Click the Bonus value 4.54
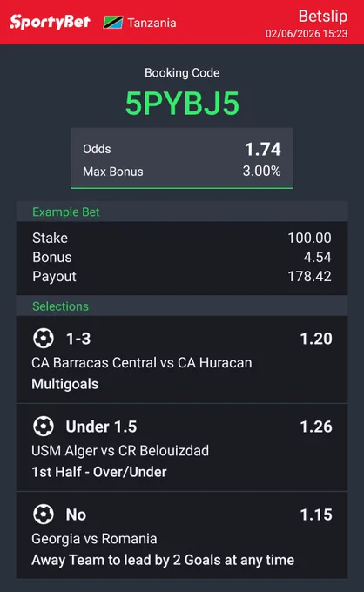This screenshot has height=592, width=364. (x=317, y=257)
